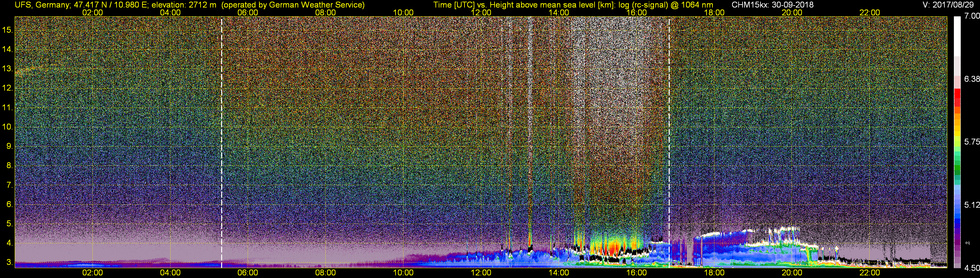
Task: Click the height axis label '12.'
Action: (8, 88)
